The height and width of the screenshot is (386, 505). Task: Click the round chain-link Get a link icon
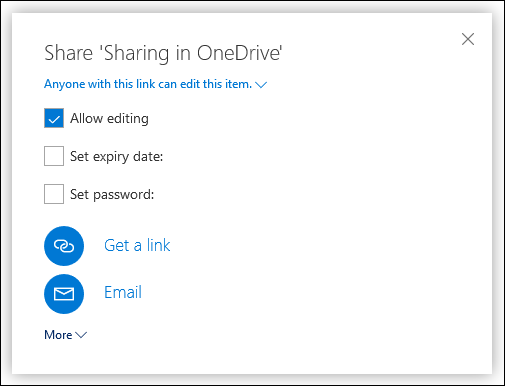tap(64, 246)
